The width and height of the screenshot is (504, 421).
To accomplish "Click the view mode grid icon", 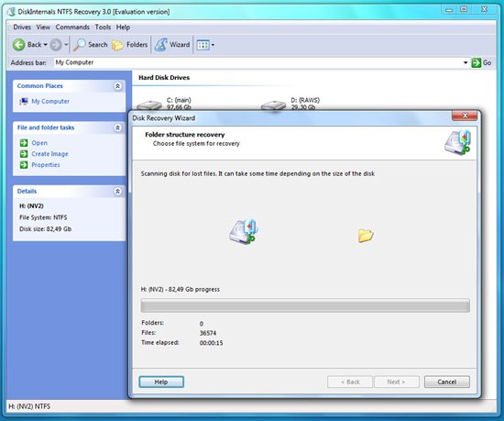I will tap(203, 45).
